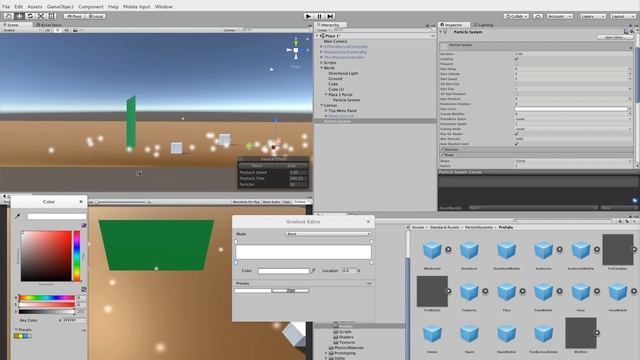Image resolution: width=640 pixels, height=360 pixels.
Task: Open the Scaling Mode dropdown
Action: 573,129
